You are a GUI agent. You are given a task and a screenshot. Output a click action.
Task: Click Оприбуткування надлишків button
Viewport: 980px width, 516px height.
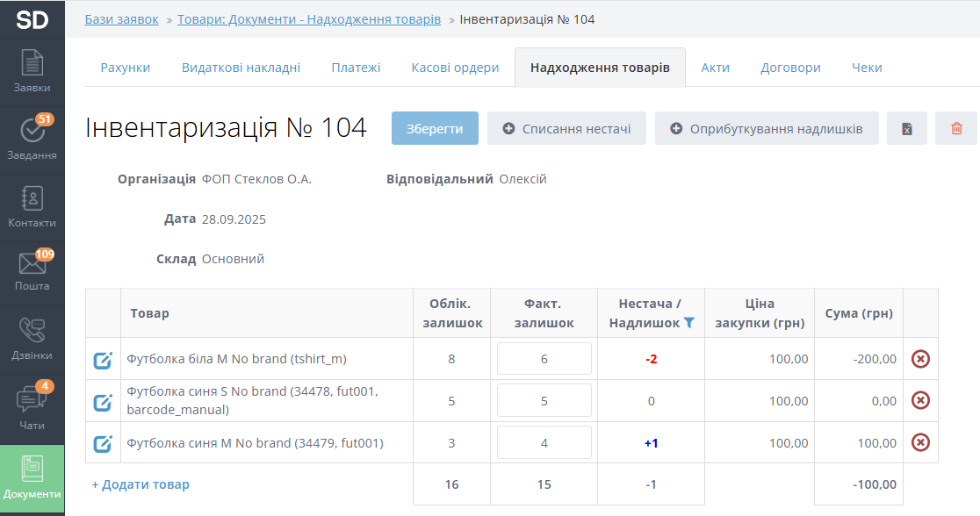(766, 129)
